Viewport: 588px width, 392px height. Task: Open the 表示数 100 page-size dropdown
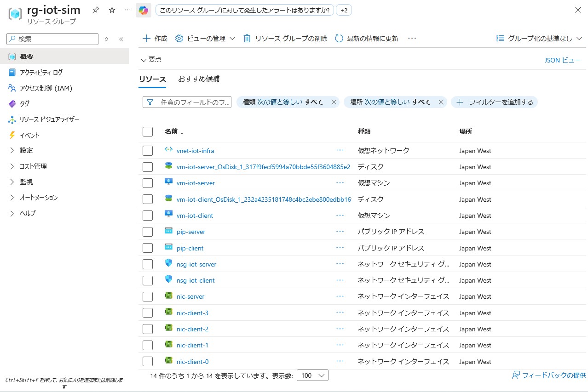pos(312,375)
